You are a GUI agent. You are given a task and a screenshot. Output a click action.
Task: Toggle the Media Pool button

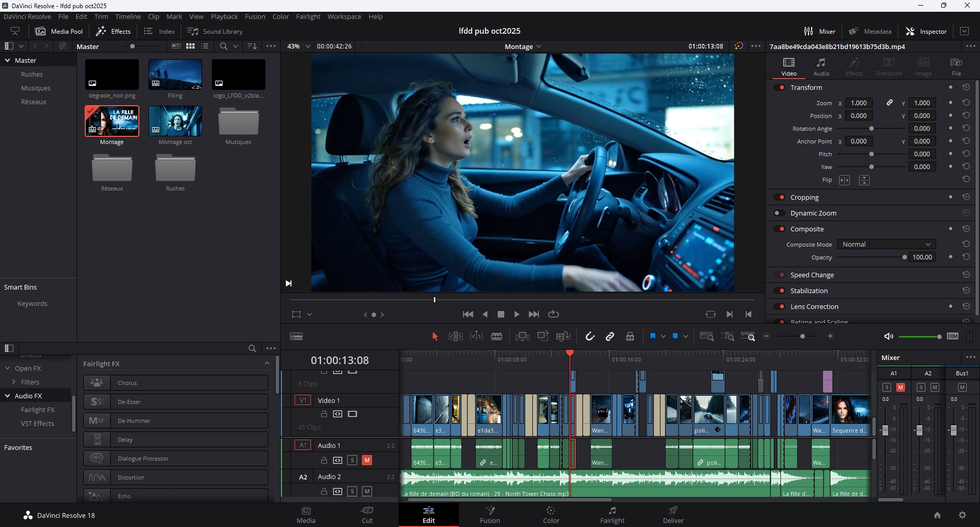pos(59,31)
